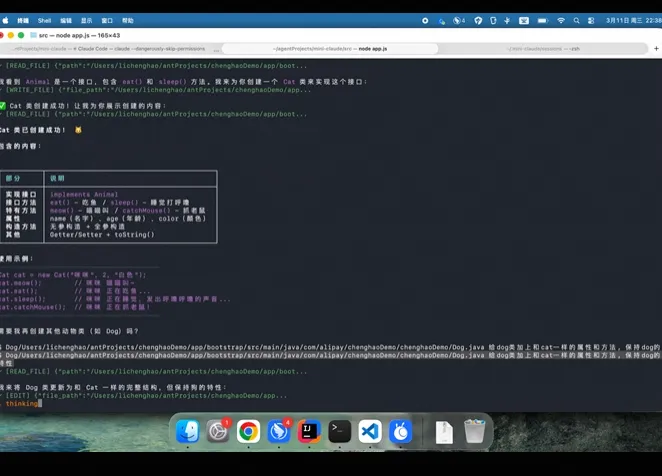Open date and time notification center

tap(633, 21)
